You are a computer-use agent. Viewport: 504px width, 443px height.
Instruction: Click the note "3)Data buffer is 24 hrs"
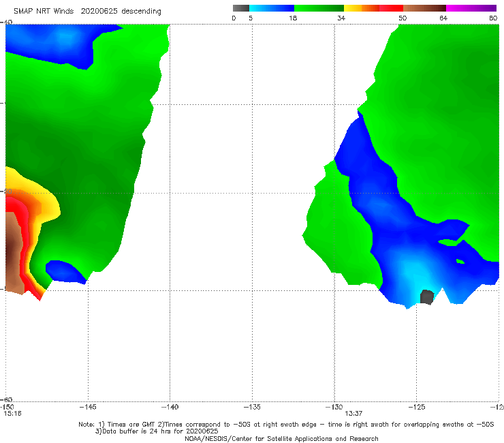click(157, 431)
